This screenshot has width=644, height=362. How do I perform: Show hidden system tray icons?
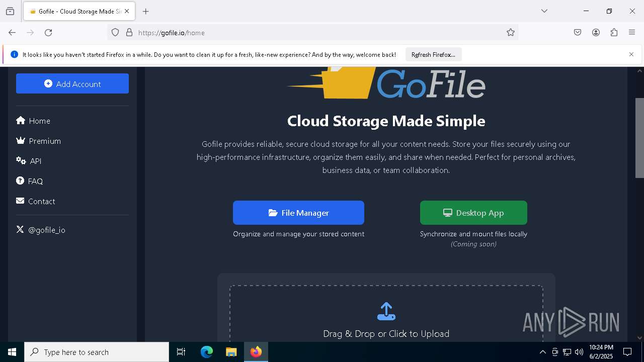pos(542,352)
